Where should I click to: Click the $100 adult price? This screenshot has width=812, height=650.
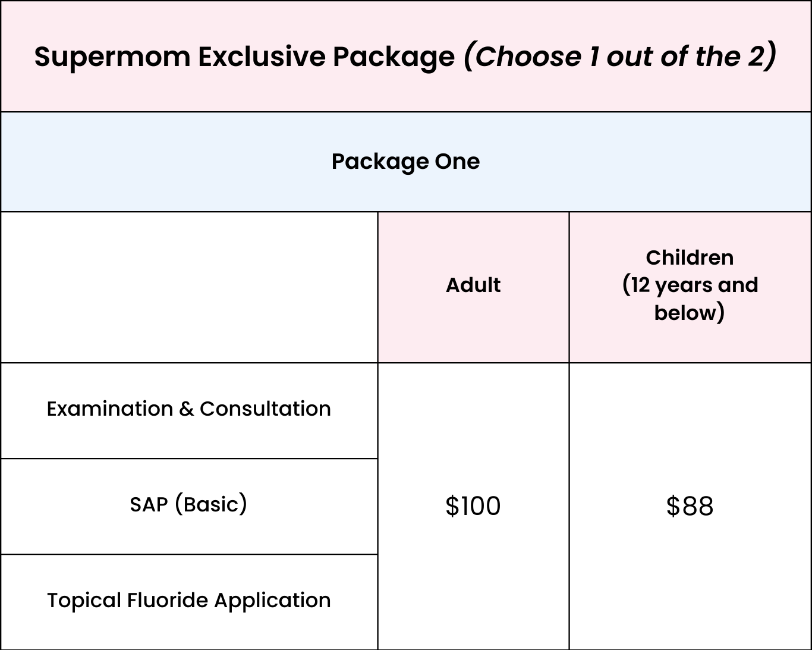[473, 506]
